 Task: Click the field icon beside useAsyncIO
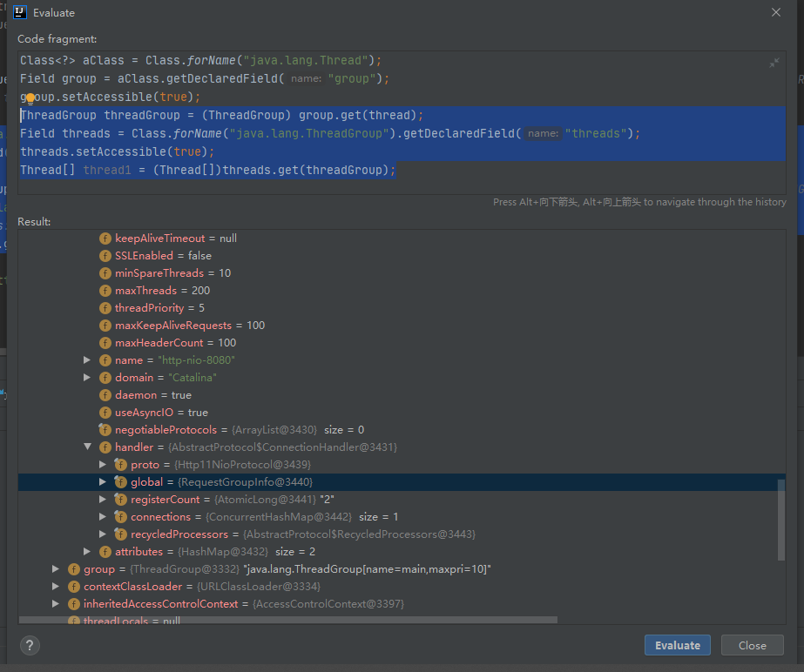[x=105, y=413]
